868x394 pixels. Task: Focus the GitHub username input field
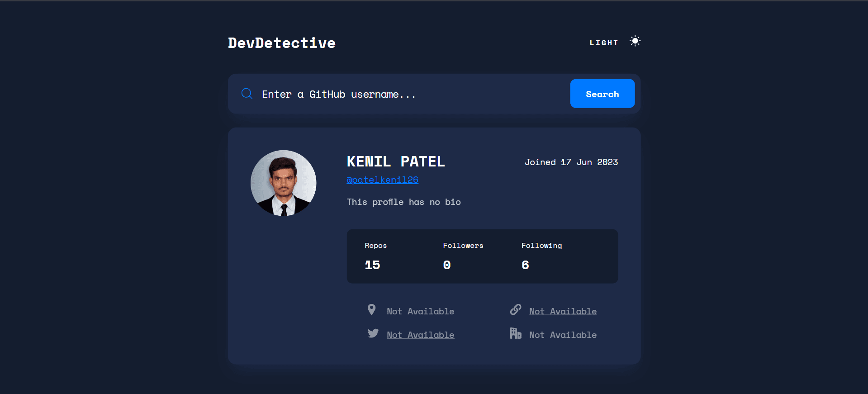click(411, 94)
